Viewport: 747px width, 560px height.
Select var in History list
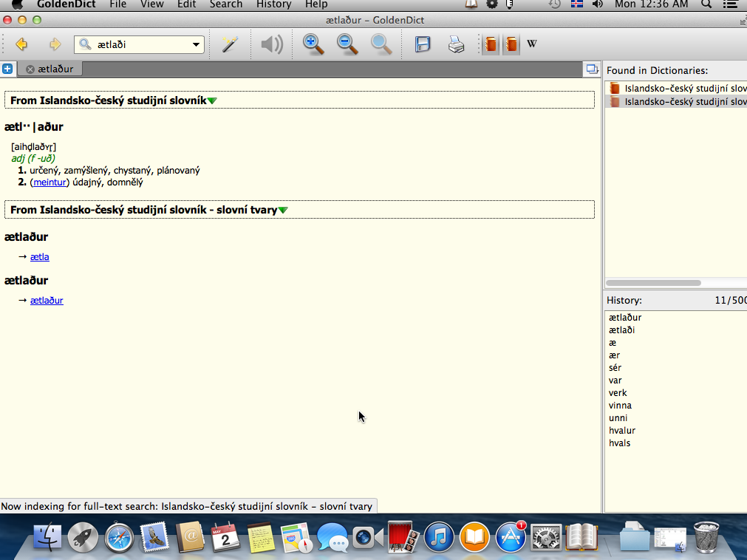[615, 380]
